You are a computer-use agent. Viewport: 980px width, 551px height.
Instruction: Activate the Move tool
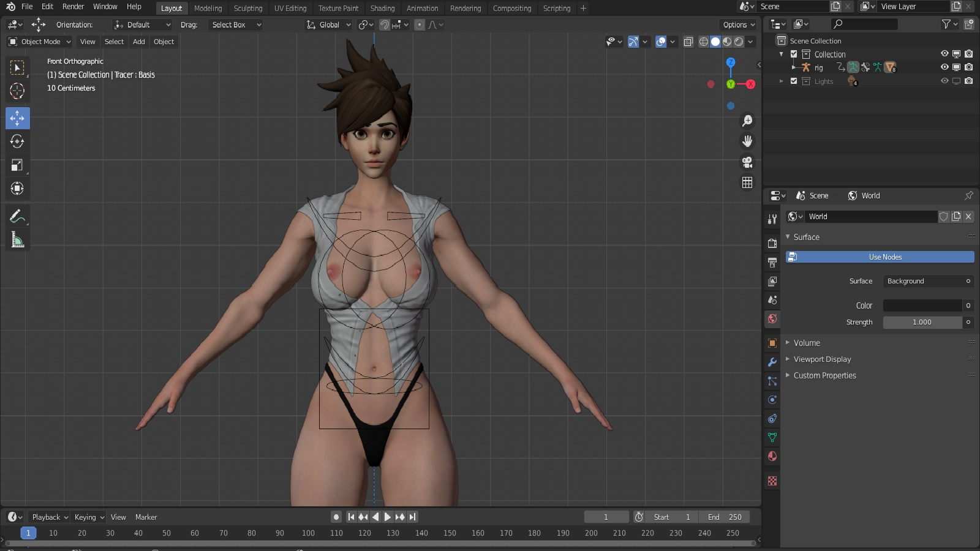[x=17, y=118]
